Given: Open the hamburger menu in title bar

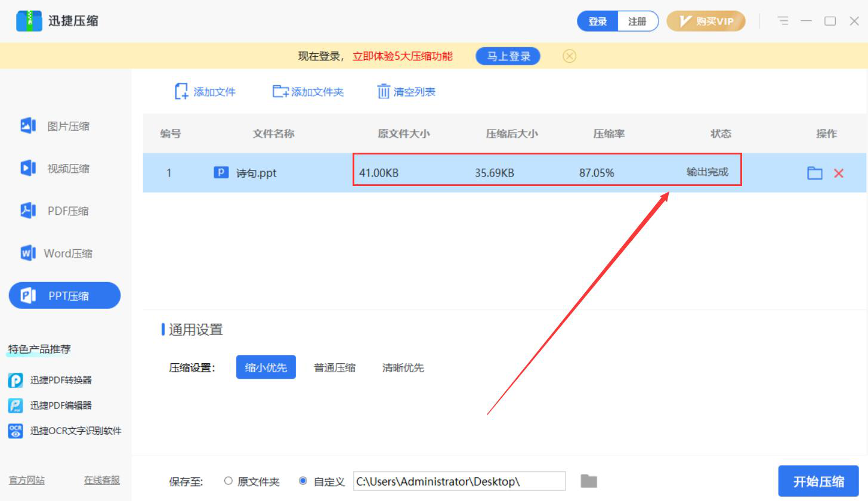Looking at the screenshot, I should (x=783, y=21).
